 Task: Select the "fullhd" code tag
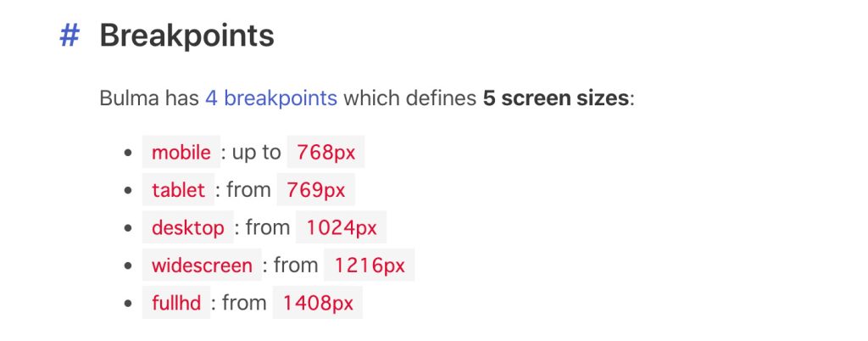175,303
